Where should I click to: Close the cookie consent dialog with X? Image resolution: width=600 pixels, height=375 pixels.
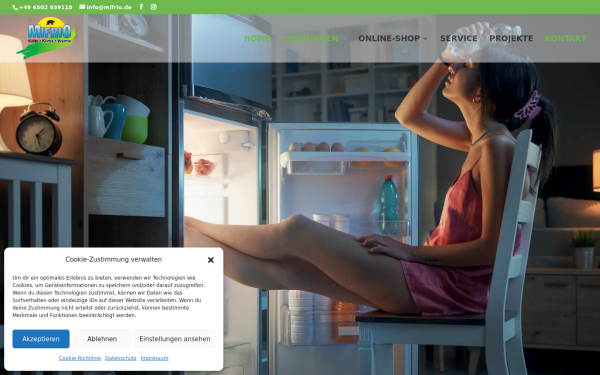[210, 260]
